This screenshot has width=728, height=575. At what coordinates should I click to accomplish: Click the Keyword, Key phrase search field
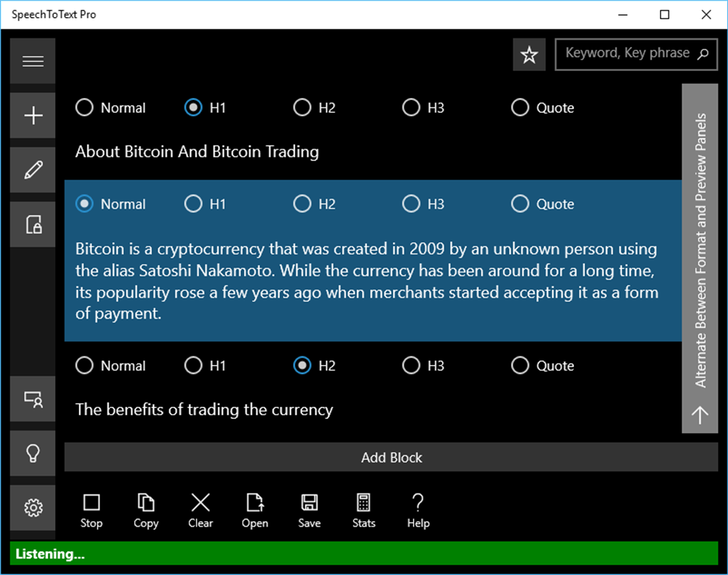(x=628, y=53)
